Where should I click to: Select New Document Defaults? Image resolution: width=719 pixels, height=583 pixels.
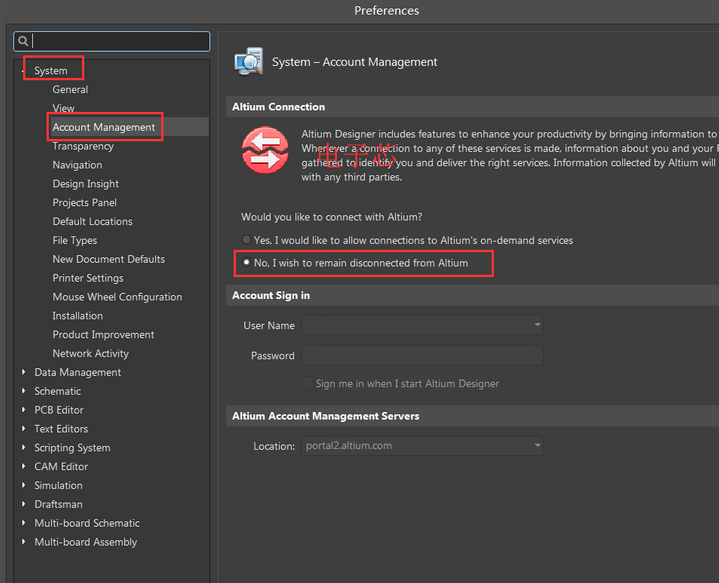[x=109, y=259]
